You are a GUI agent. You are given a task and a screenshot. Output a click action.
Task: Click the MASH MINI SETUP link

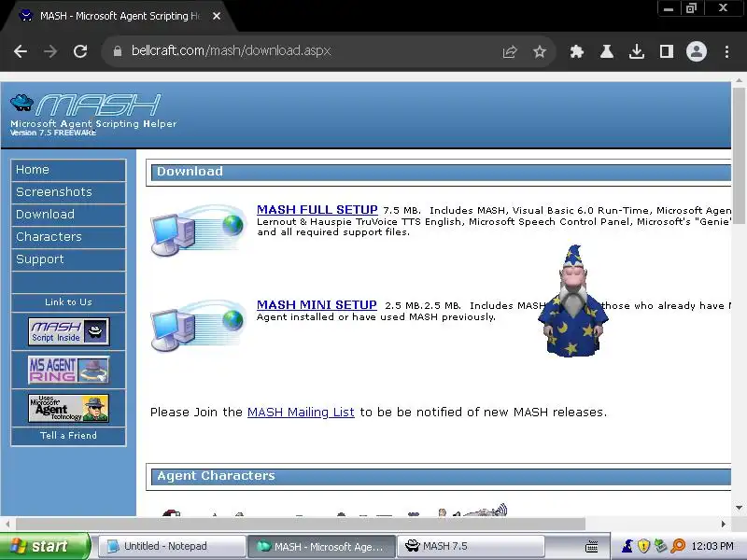(317, 305)
